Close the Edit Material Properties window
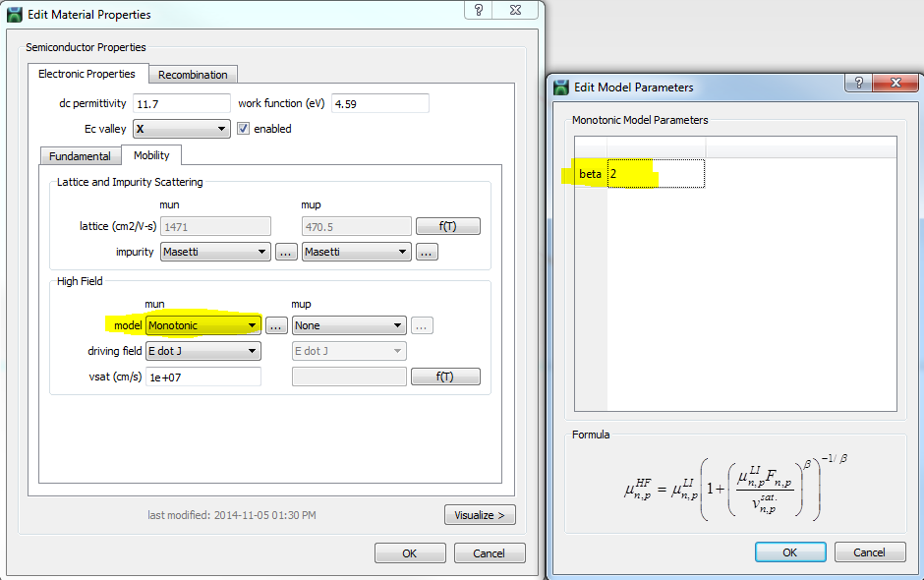Viewport: 924px width, 580px height. (516, 10)
